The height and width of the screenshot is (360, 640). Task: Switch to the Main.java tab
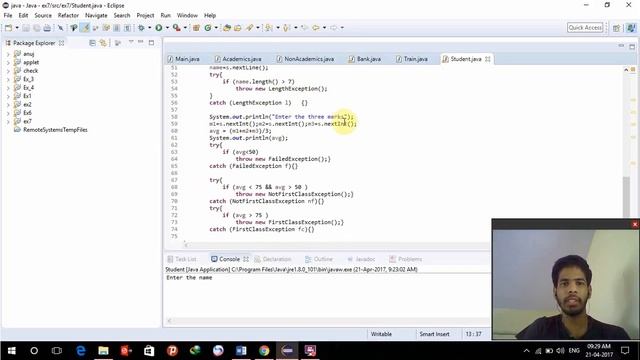pyautogui.click(x=183, y=59)
